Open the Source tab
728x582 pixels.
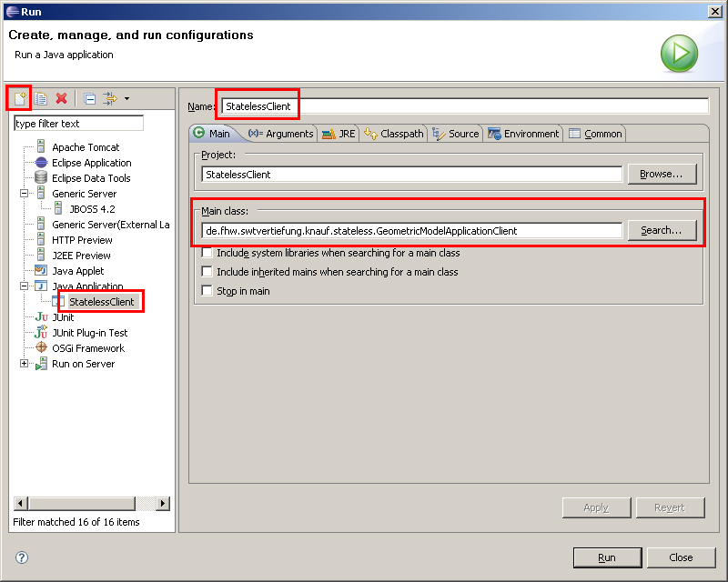point(456,134)
